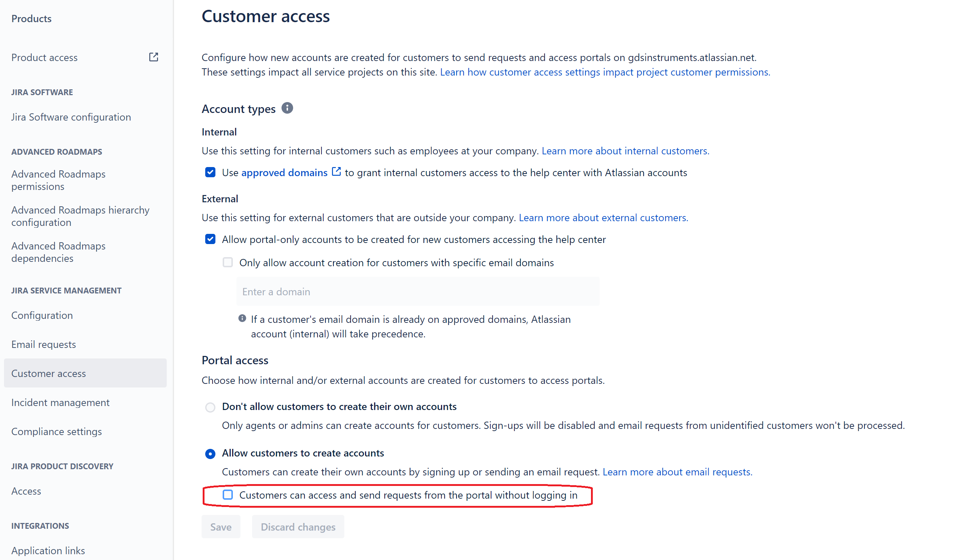Uncheck Allow portal-only accounts for new customers
Screen dimensions: 972x560
210,239
